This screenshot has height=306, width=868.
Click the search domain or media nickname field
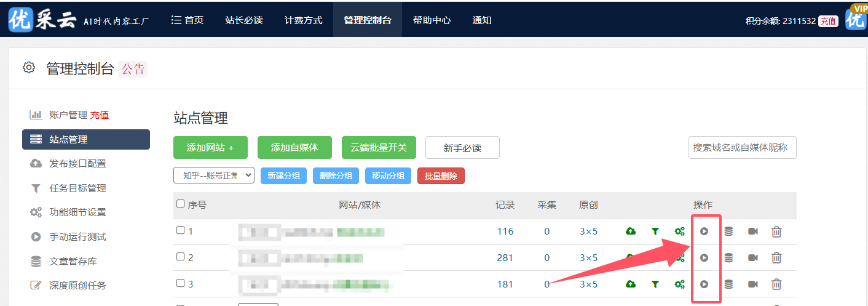[742, 148]
